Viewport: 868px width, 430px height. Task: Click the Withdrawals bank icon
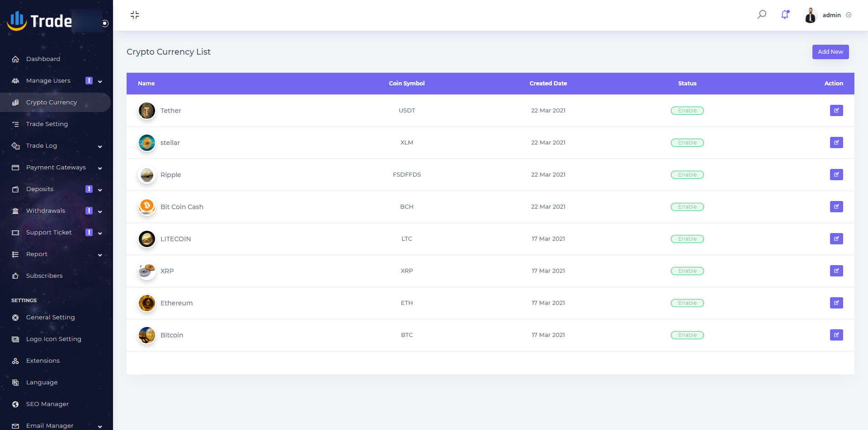click(x=15, y=211)
